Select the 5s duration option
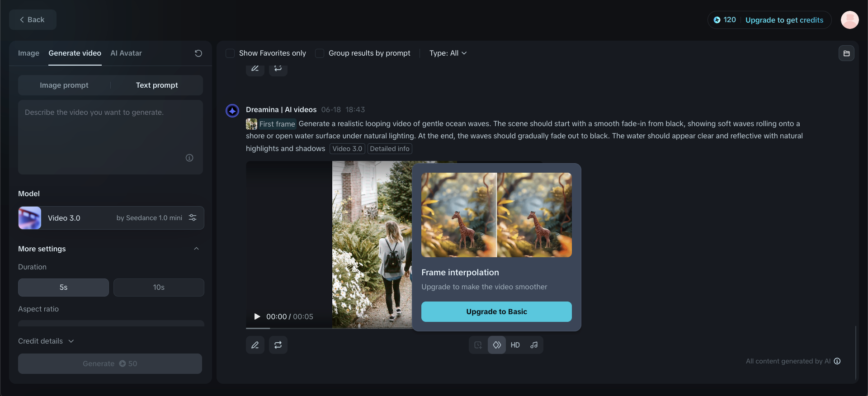 click(x=63, y=288)
